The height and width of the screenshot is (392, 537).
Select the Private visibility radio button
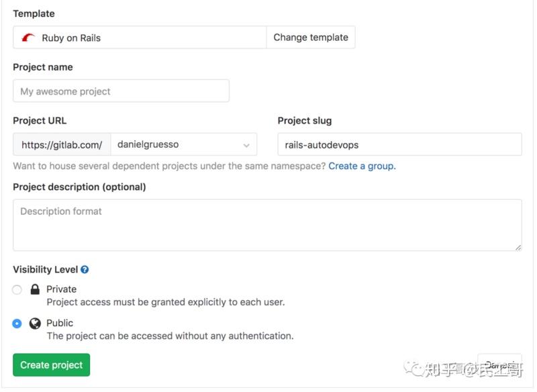point(17,289)
